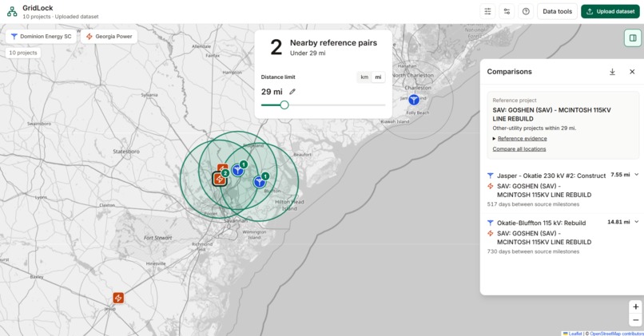This screenshot has height=336, width=644.
Task: Select the Dominion marker nearest the Georgia Power markers
Action: (237, 170)
